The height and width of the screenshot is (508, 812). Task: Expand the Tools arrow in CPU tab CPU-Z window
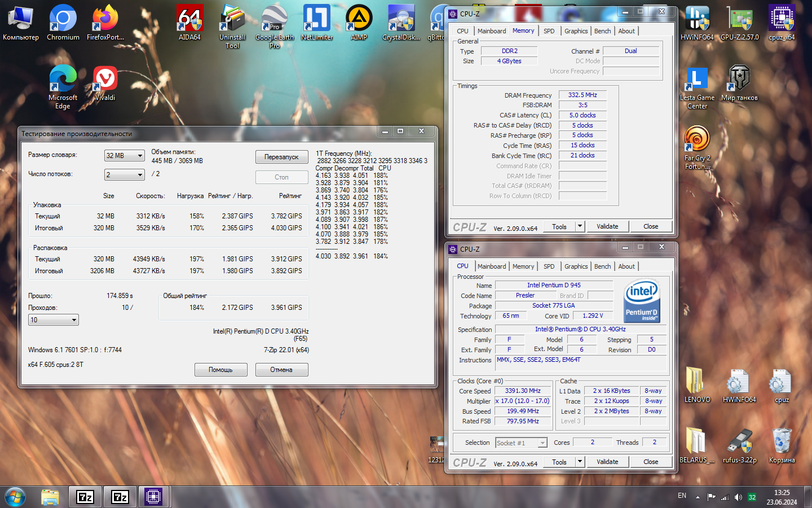580,462
